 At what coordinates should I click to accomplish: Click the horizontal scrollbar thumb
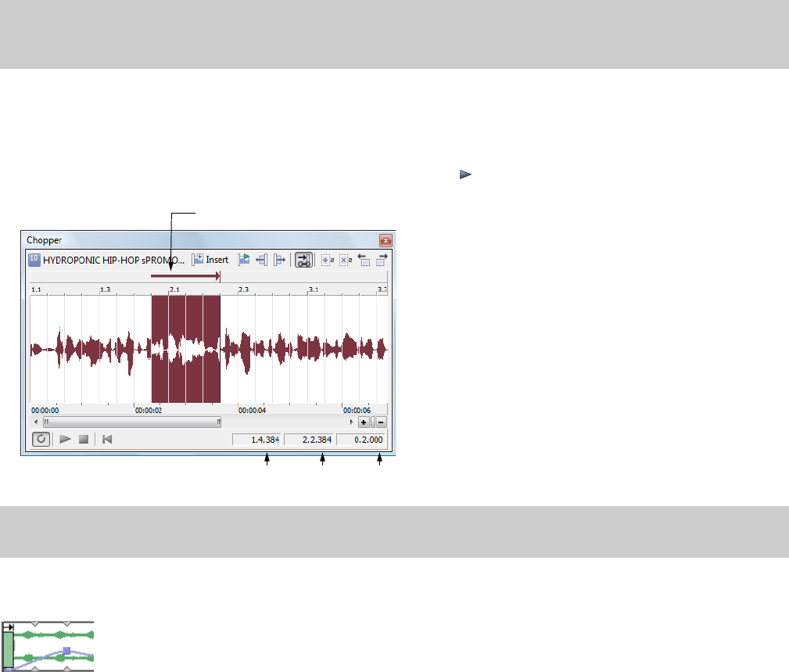pyautogui.click(x=132, y=422)
